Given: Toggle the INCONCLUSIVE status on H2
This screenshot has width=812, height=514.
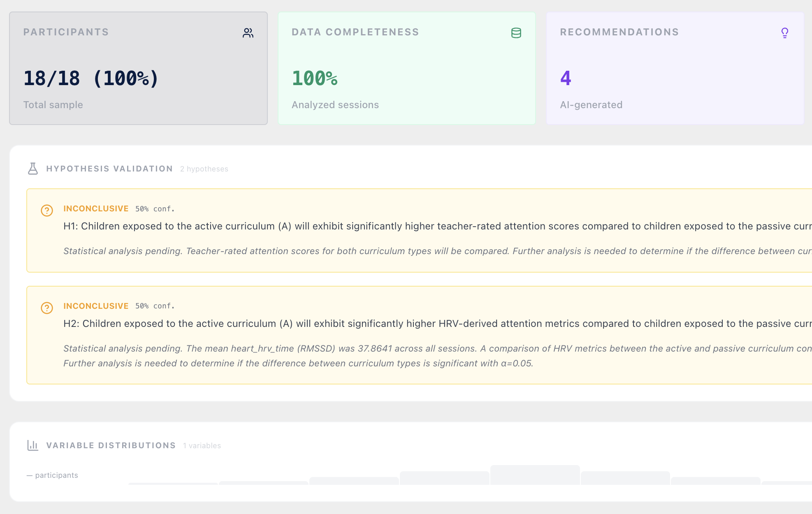Looking at the screenshot, I should click(x=96, y=306).
